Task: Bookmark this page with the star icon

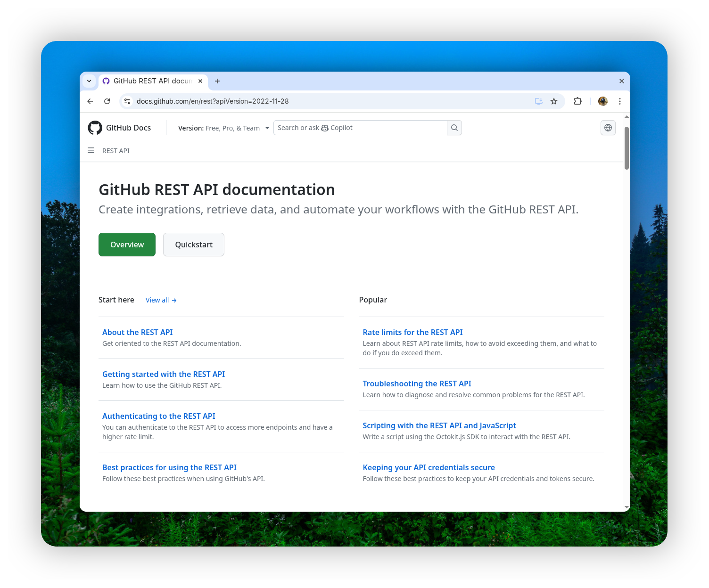Action: point(554,101)
